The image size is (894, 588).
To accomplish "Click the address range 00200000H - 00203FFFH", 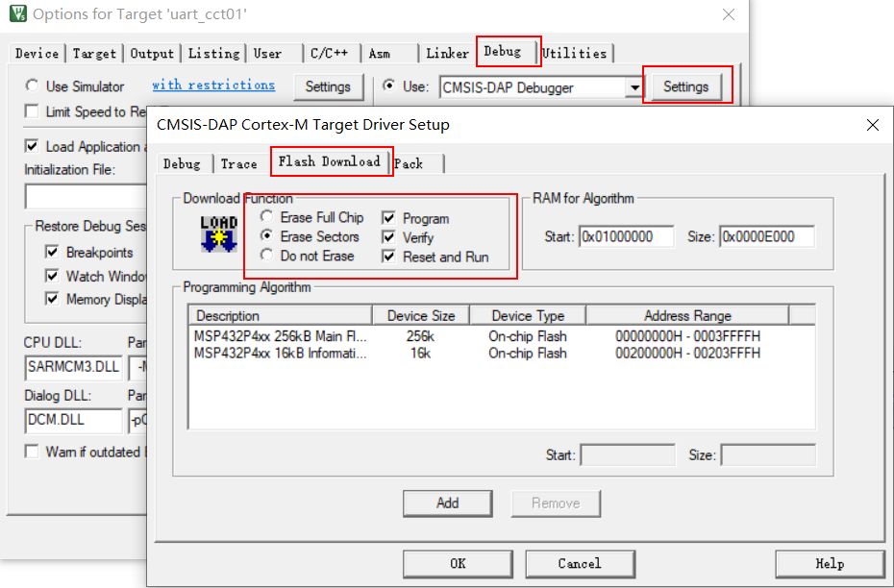I will click(x=687, y=354).
